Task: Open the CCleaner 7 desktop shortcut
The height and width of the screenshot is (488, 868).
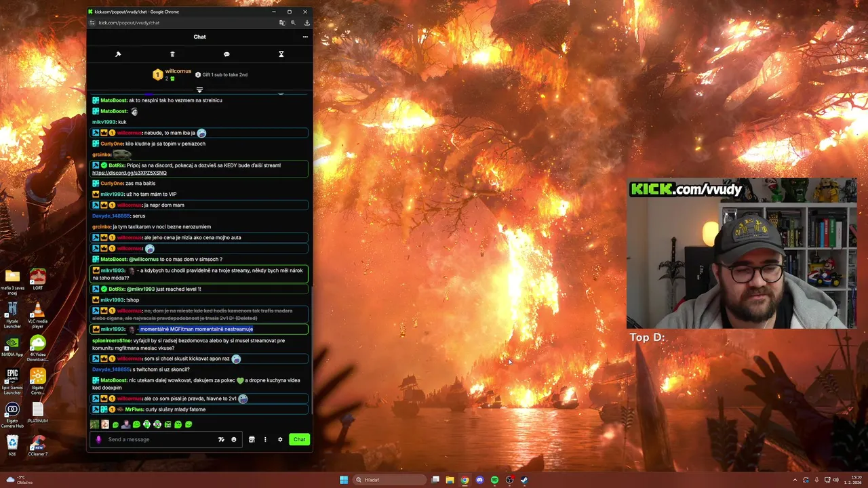Action: tap(38, 446)
